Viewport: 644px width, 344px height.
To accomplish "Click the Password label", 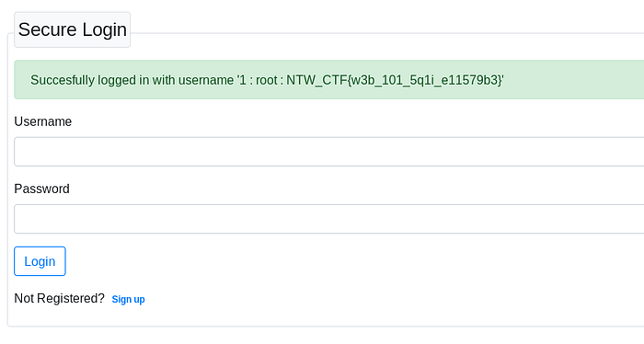I will click(42, 189).
